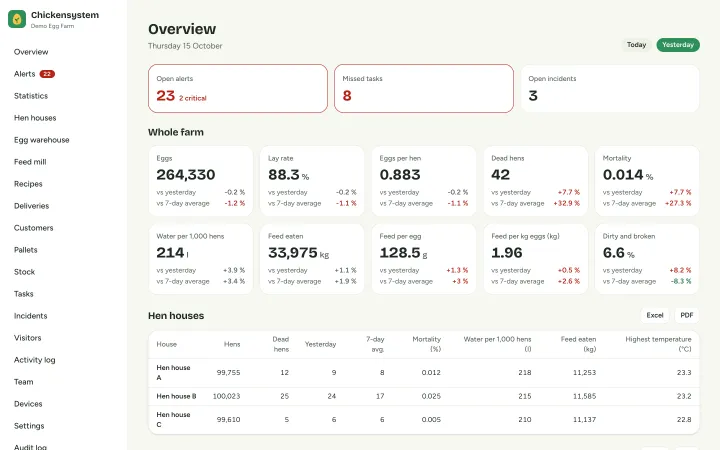720x450 pixels.
Task: Click Feed per kg eggs card
Action: pos(535,259)
